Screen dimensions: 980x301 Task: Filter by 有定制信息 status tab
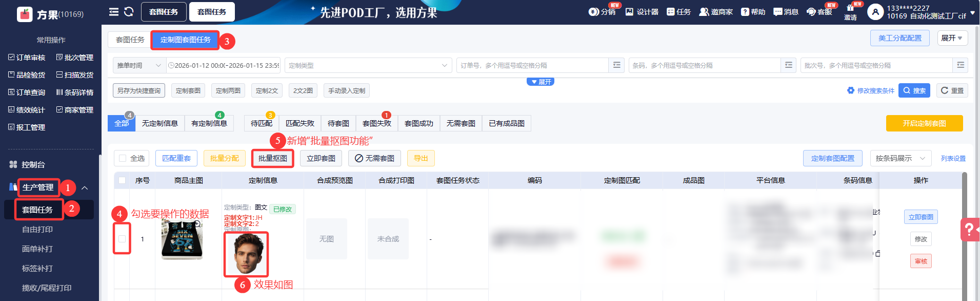(209, 123)
